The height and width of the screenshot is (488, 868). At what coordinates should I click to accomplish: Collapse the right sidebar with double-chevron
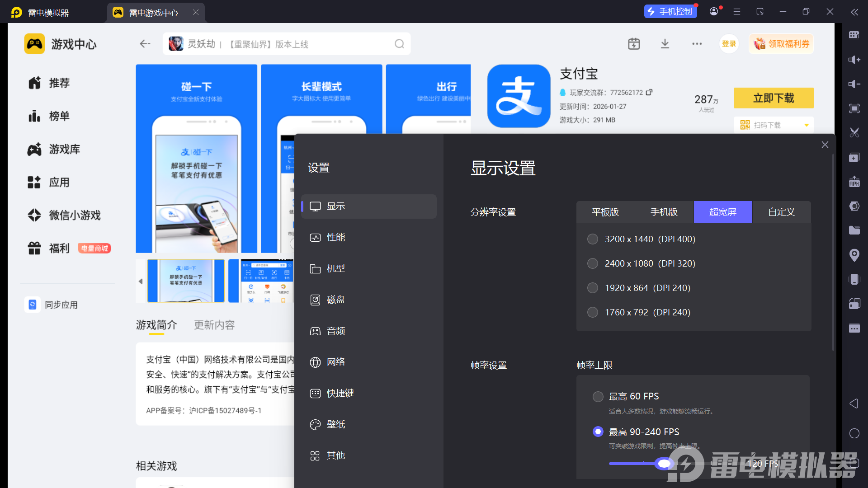(854, 12)
